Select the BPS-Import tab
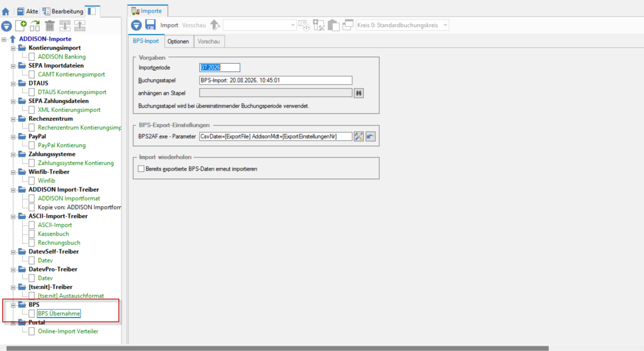644x351 pixels. point(146,41)
